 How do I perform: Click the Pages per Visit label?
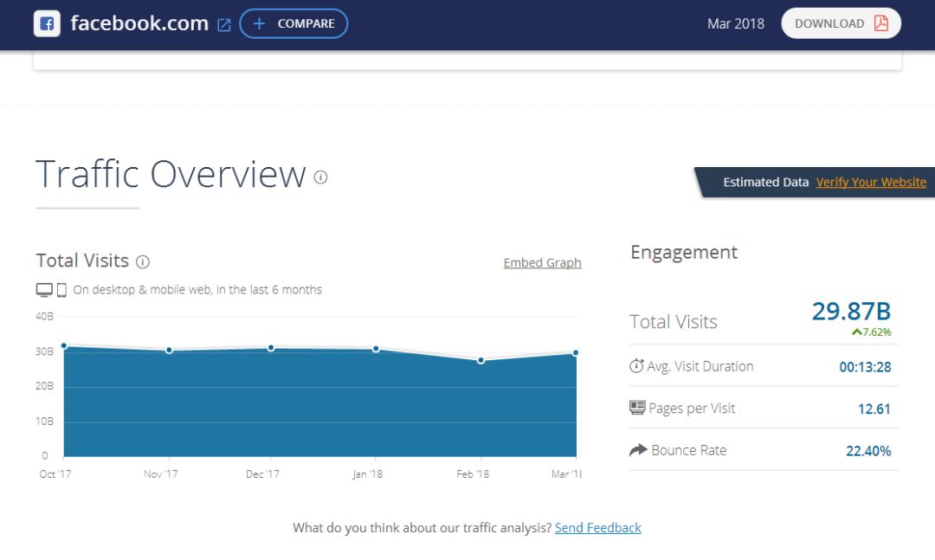pyautogui.click(x=692, y=409)
